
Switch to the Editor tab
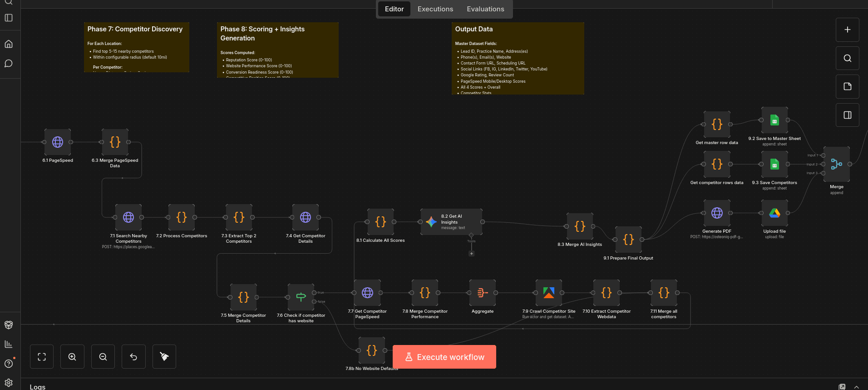[394, 9]
